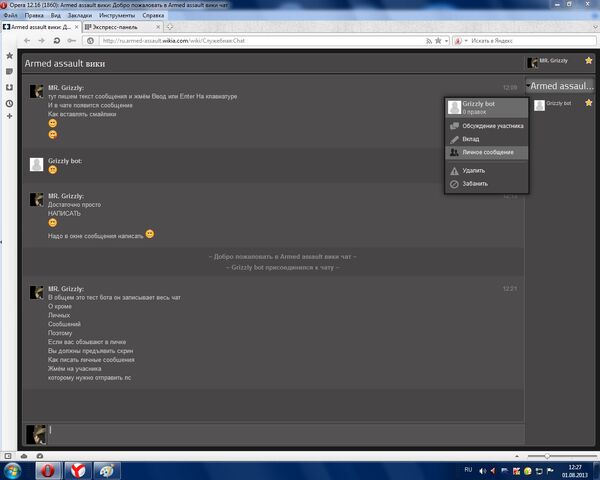Click the text "которому нужно отправить лс"
The image size is (600, 480).
click(89, 378)
